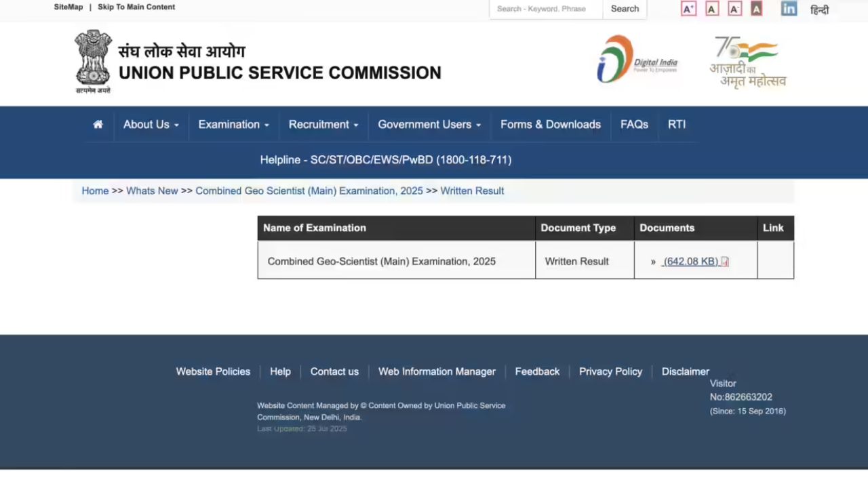This screenshot has width=868, height=488.
Task: Open Forms & Downloads menu item
Action: pos(551,125)
